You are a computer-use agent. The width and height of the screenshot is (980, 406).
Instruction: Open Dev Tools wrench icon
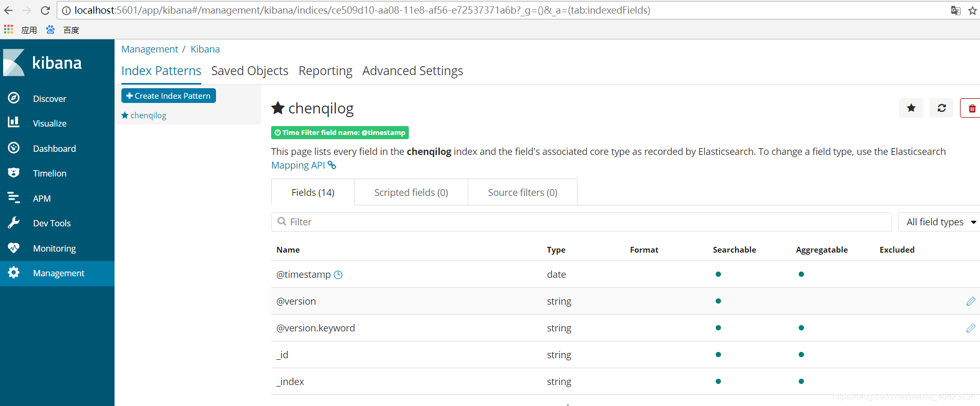(x=14, y=223)
